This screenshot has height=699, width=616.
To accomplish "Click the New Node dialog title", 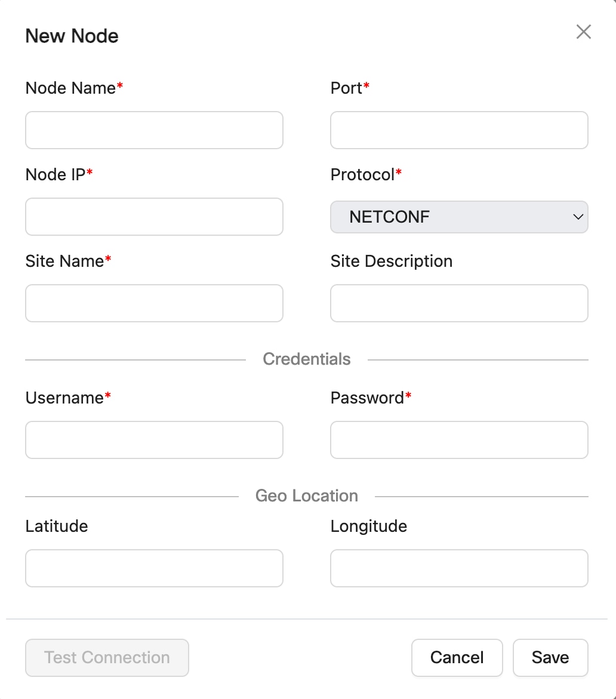I will point(72,36).
